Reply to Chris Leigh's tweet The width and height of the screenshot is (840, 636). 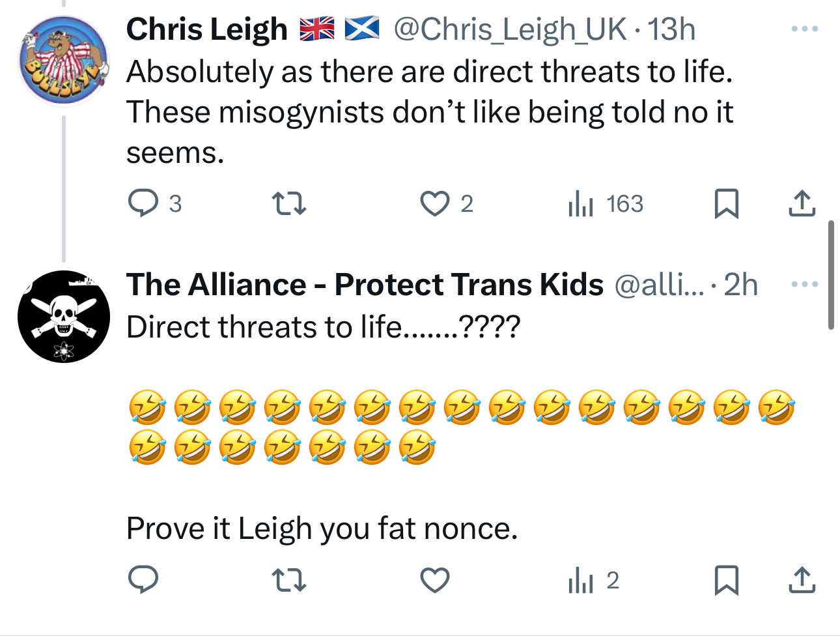point(143,203)
